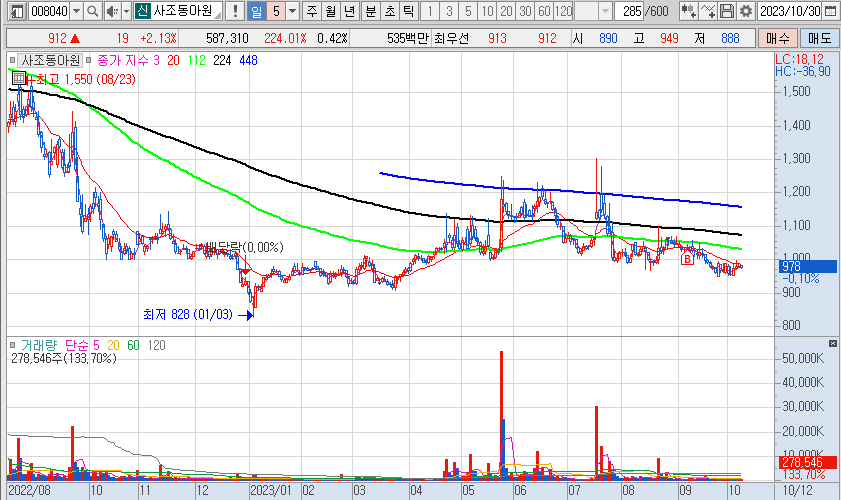
Task: Open chart settings gear icon
Action: point(746,11)
